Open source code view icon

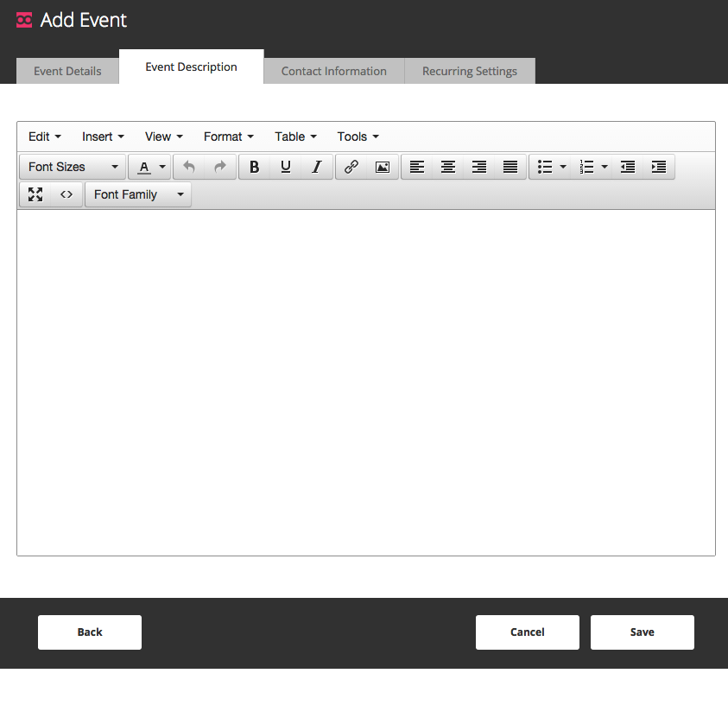(x=66, y=194)
